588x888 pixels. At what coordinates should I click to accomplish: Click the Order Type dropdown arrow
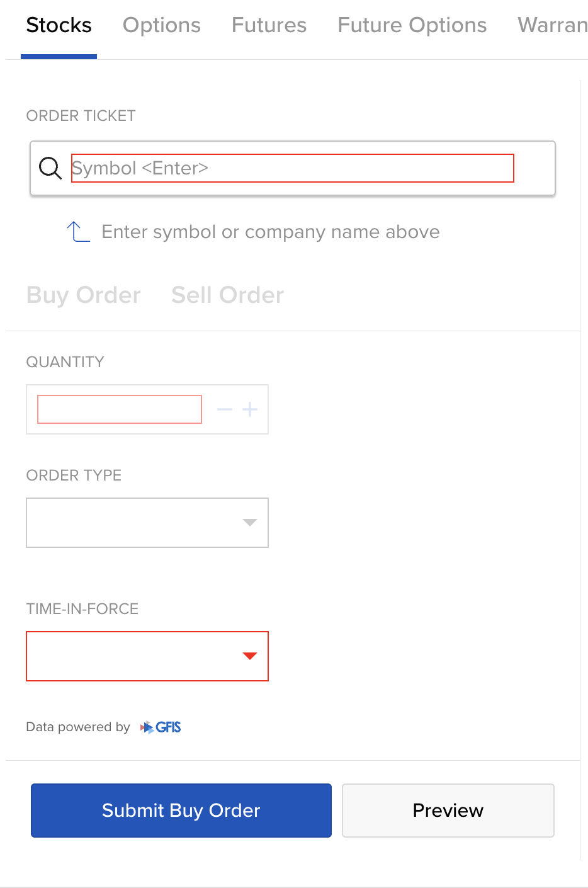point(250,523)
